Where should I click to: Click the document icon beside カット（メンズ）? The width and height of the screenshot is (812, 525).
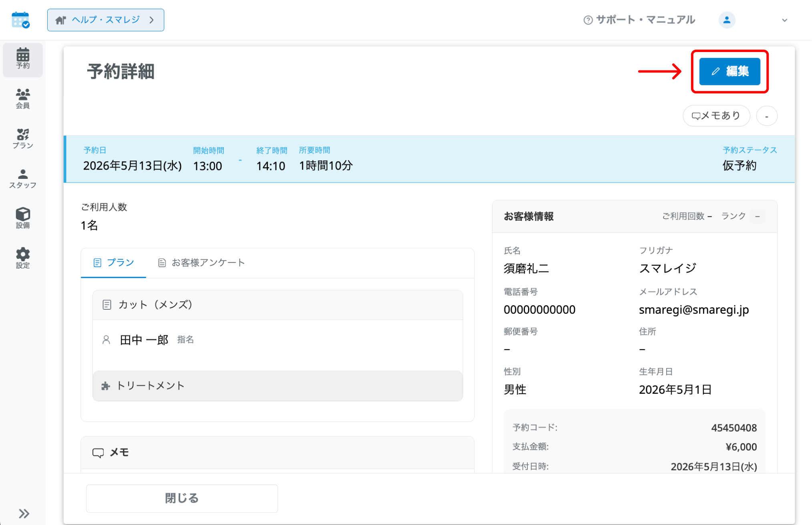pos(107,305)
